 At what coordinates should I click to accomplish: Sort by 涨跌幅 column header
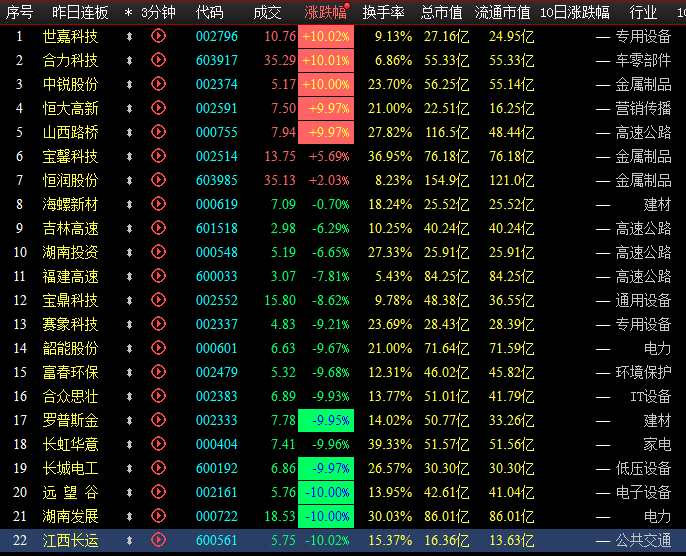(x=326, y=12)
